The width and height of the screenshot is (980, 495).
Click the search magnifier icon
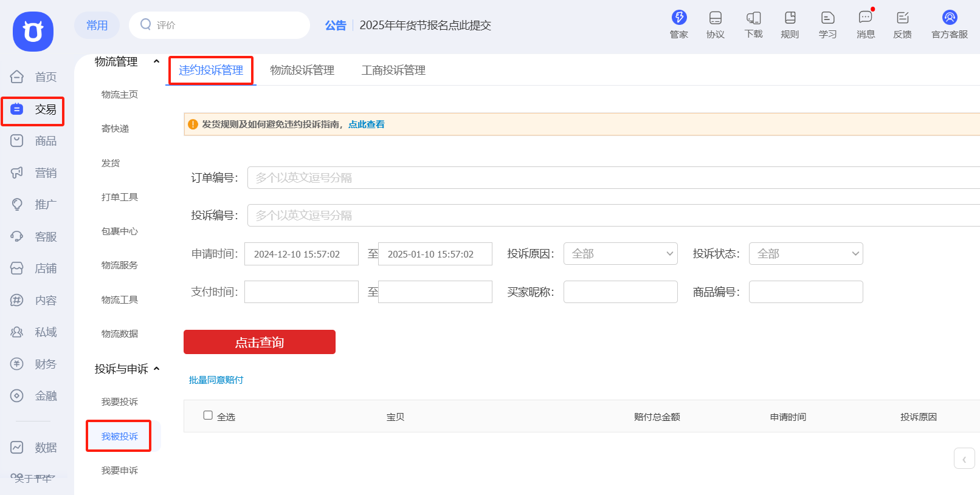(146, 24)
